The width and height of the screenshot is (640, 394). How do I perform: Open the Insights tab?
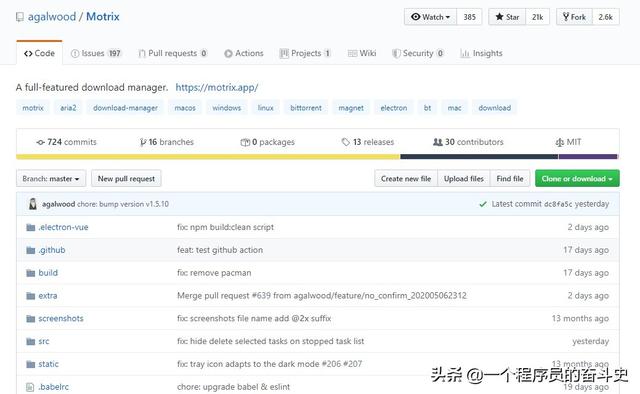[481, 53]
